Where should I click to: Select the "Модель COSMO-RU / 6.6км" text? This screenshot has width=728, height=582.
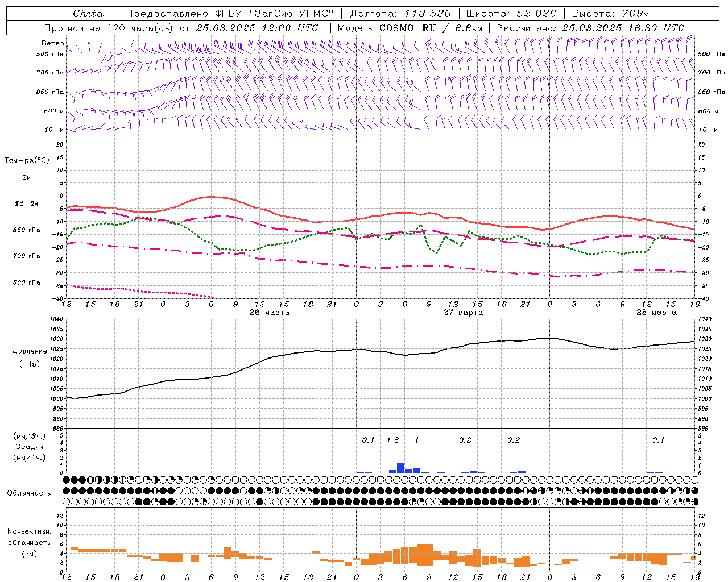(410, 28)
